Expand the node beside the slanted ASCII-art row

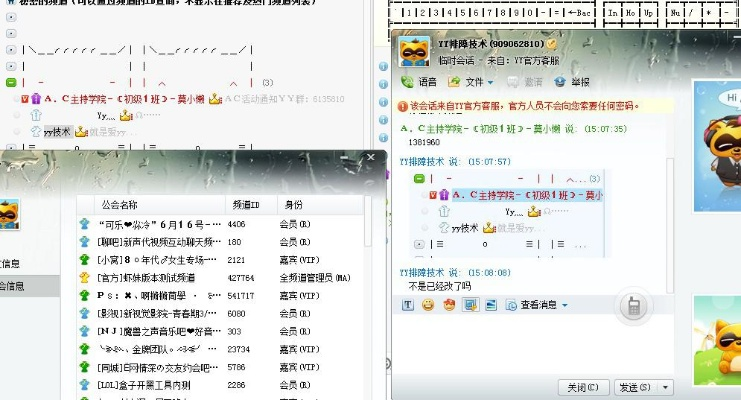(11, 50)
